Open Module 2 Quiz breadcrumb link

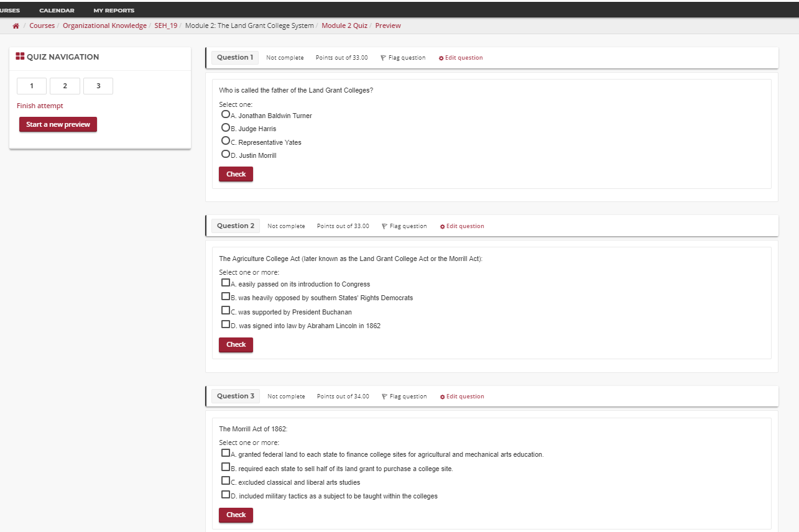(344, 26)
